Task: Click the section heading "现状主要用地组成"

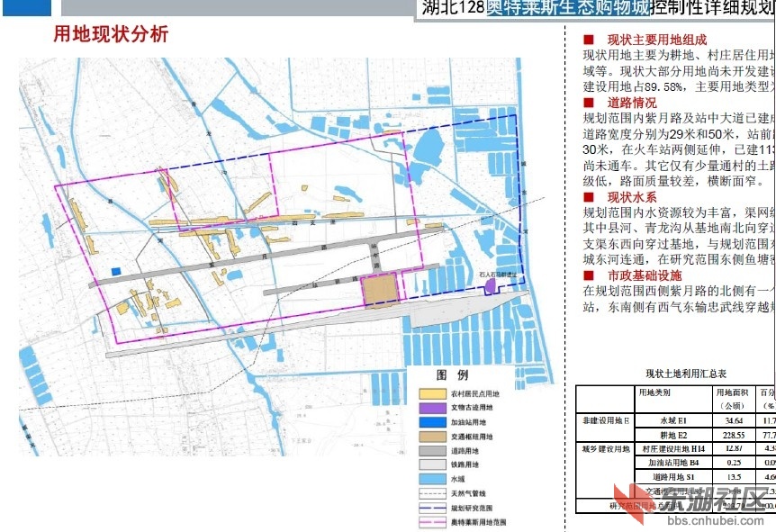Action: point(657,40)
